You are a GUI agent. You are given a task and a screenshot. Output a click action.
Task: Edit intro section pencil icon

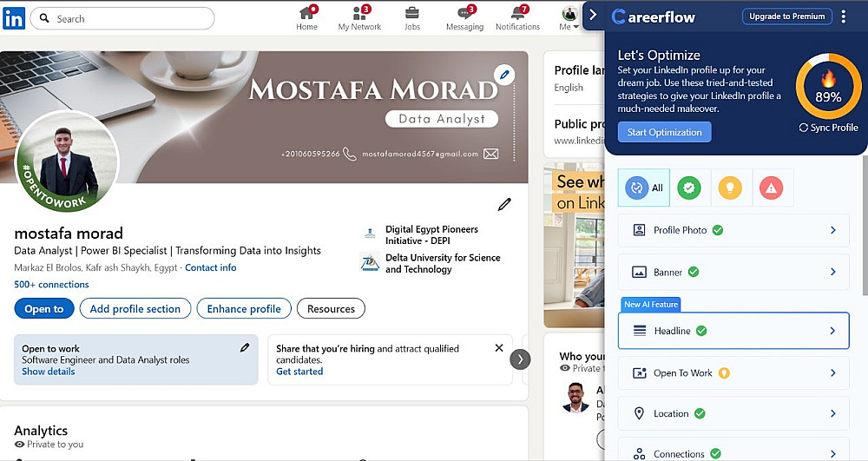coord(504,204)
